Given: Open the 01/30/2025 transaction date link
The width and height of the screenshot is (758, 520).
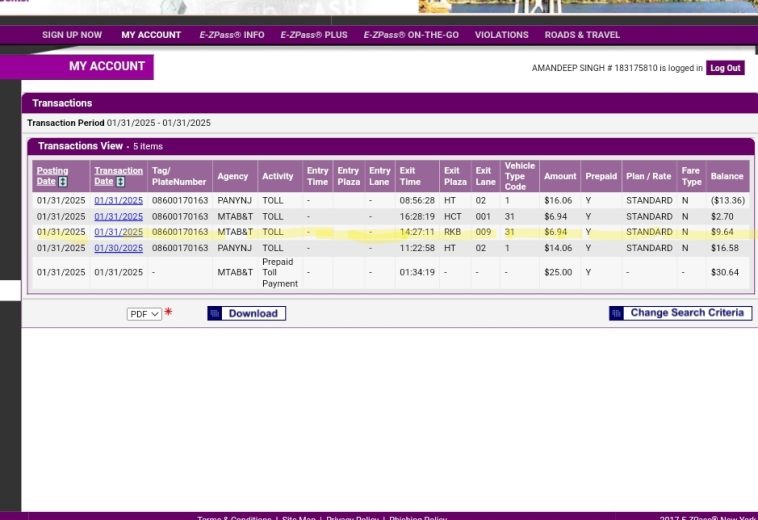Looking at the screenshot, I should click(x=118, y=248).
